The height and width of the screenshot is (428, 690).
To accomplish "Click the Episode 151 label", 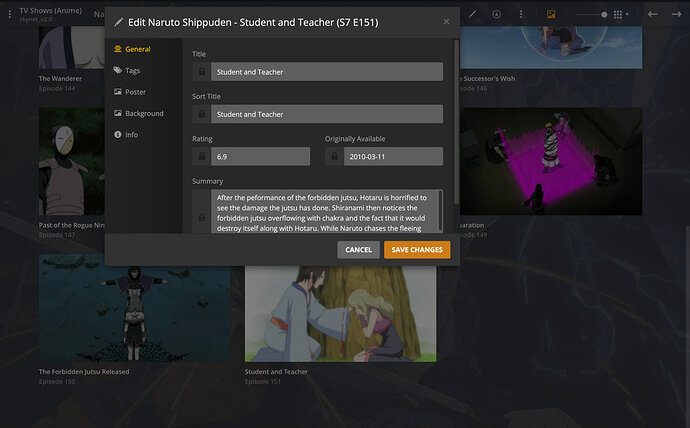I will [x=263, y=382].
